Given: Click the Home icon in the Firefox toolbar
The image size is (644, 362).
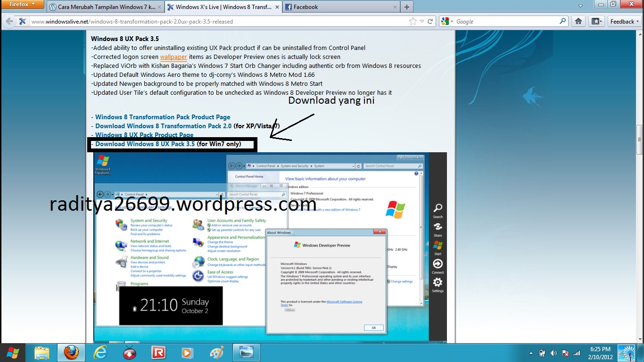Looking at the screenshot, I should coord(578,21).
